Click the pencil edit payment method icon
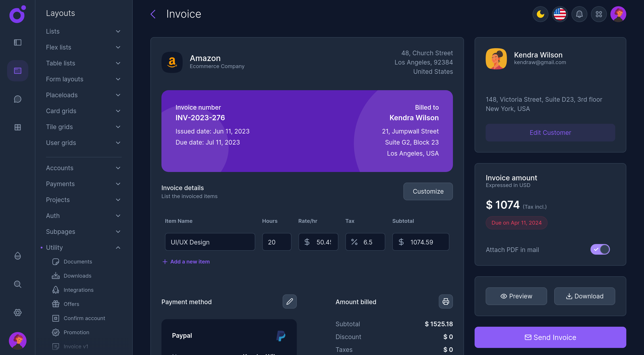The height and width of the screenshot is (355, 644). point(289,302)
